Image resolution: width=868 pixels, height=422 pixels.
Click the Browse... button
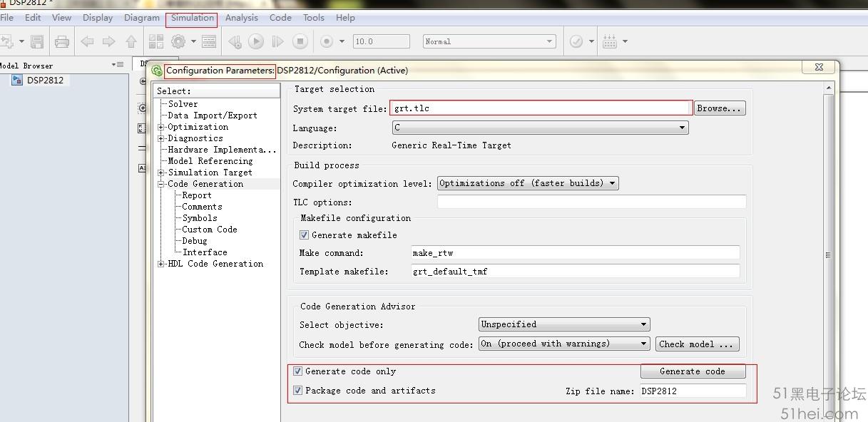coord(720,108)
